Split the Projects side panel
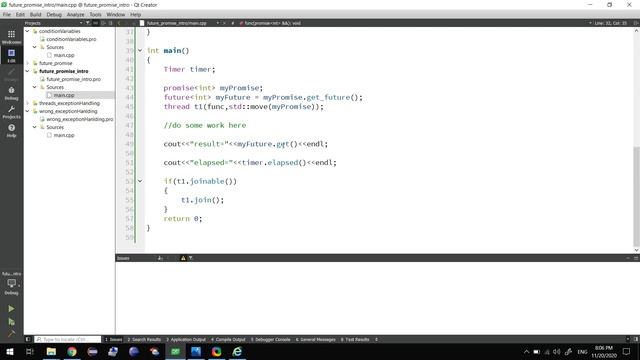640x360 pixels. coord(103,23)
